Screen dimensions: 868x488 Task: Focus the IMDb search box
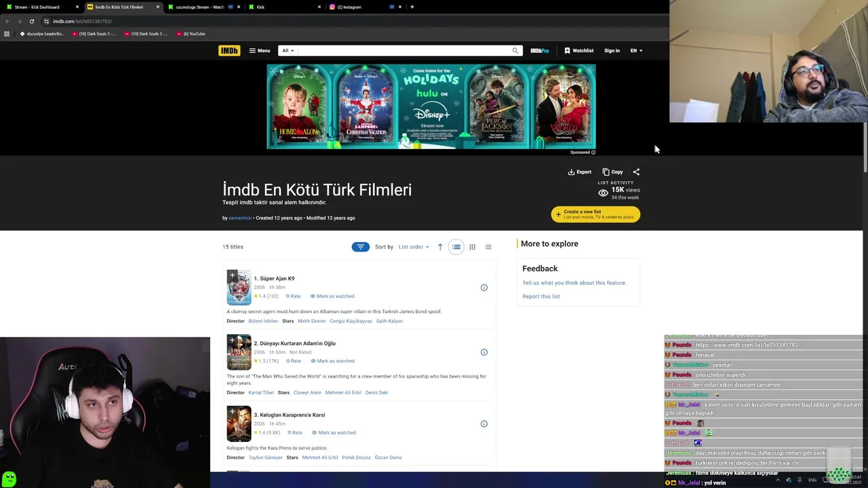tap(403, 50)
